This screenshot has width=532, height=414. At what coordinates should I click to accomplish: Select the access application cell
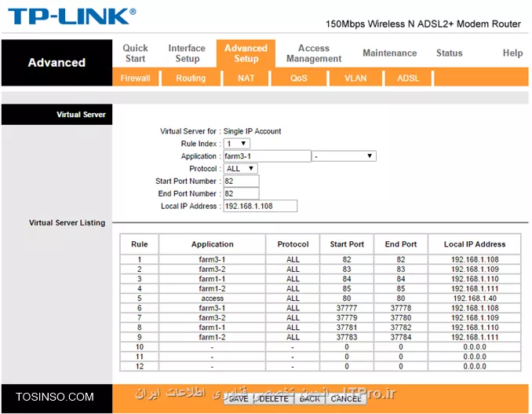[212, 299]
